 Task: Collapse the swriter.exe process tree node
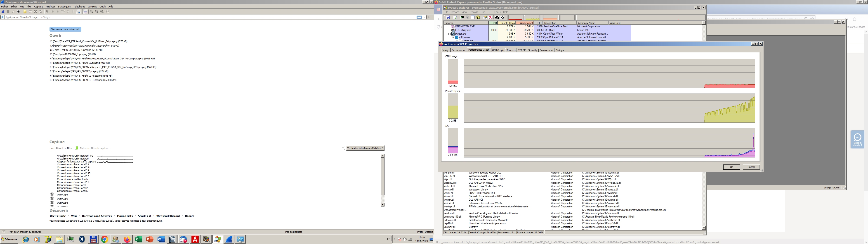pos(450,34)
